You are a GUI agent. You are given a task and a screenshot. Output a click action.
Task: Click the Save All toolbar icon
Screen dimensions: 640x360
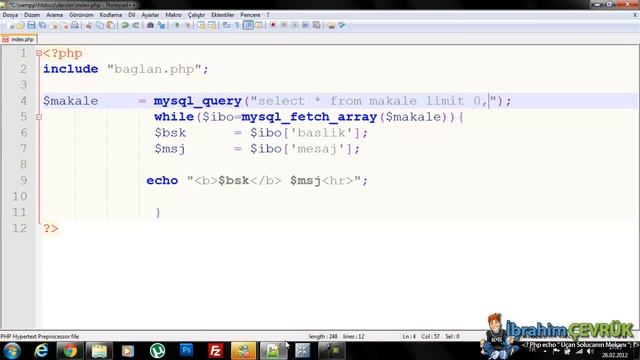click(42, 25)
